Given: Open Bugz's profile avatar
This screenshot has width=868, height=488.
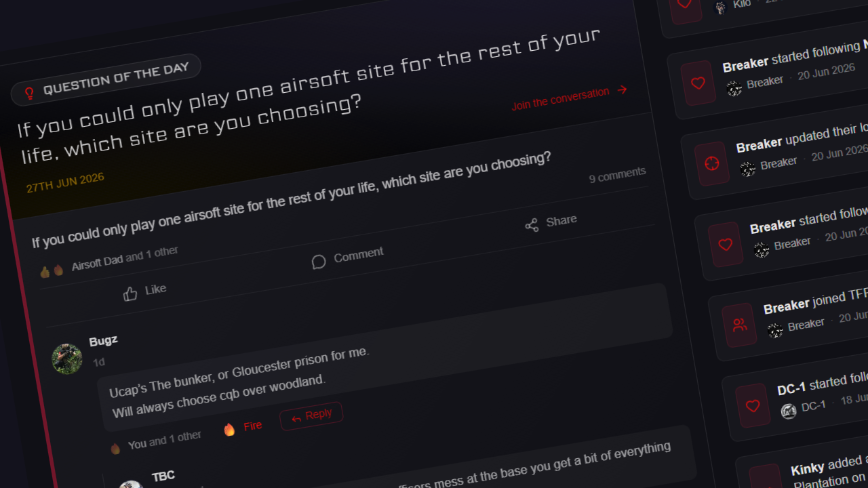Looking at the screenshot, I should click(67, 359).
